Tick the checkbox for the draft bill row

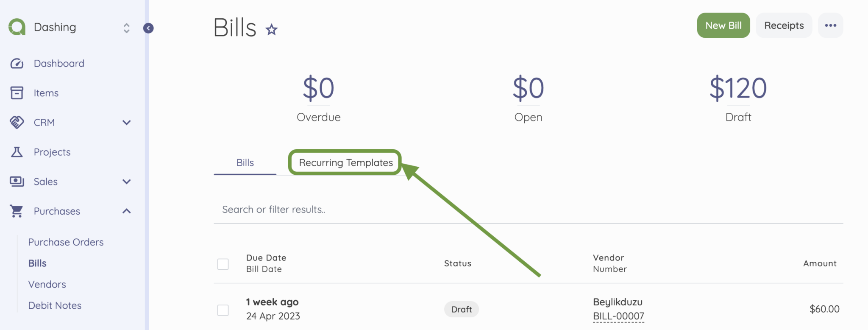coord(223,310)
